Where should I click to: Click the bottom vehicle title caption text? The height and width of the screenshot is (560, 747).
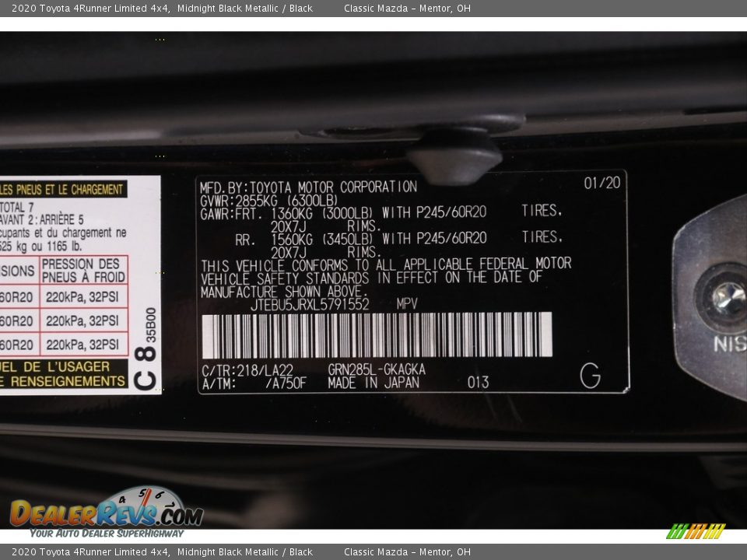click(x=162, y=552)
